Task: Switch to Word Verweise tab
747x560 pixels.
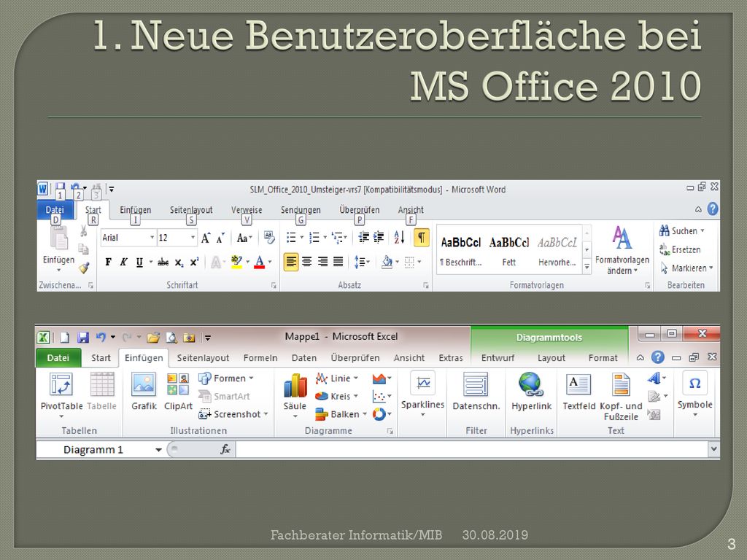Action: pyautogui.click(x=247, y=209)
